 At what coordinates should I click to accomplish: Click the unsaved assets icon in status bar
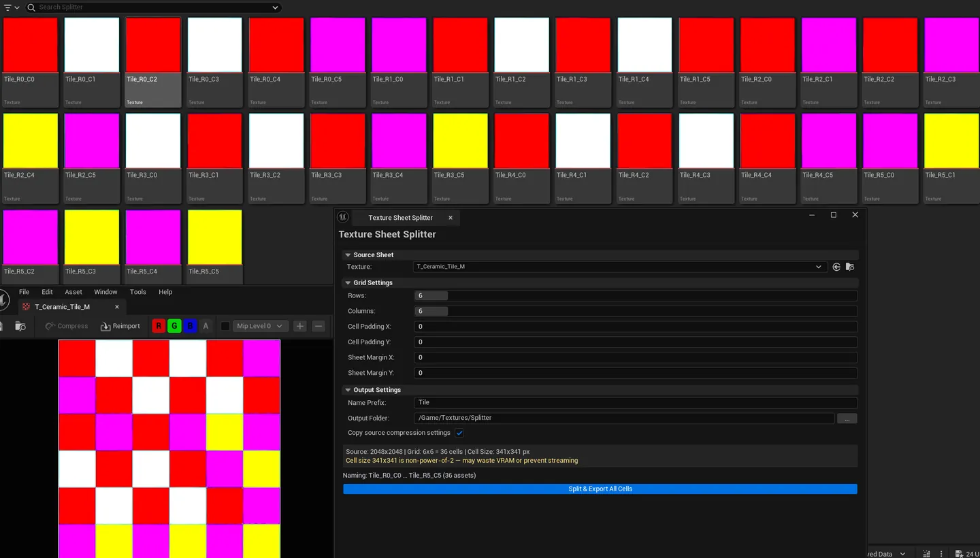pos(959,554)
